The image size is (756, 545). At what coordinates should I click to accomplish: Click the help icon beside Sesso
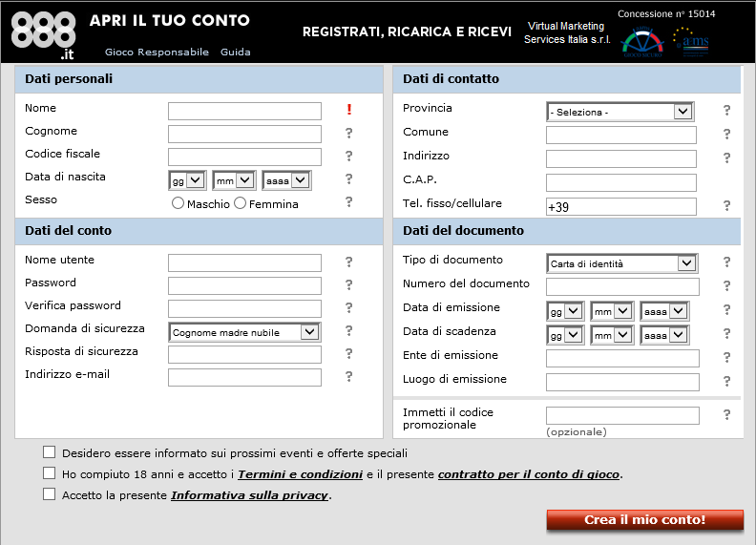(349, 201)
